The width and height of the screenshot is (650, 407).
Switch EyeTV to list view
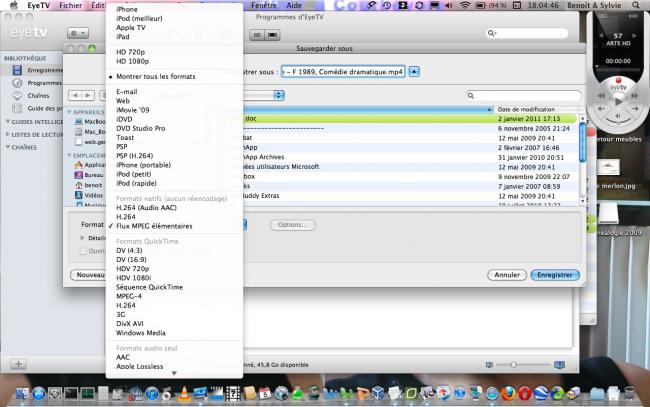pyautogui.click(x=257, y=35)
